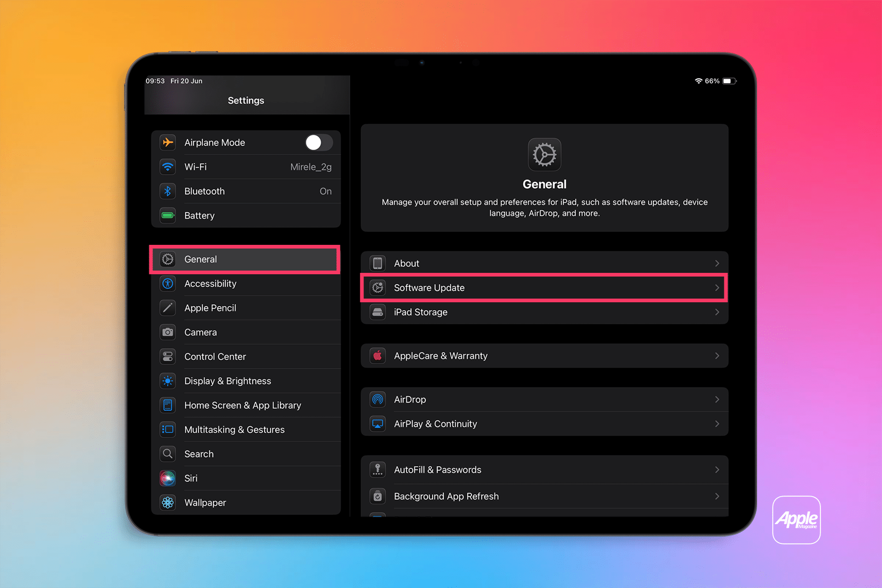Open Wallpaper settings label

[205, 503]
